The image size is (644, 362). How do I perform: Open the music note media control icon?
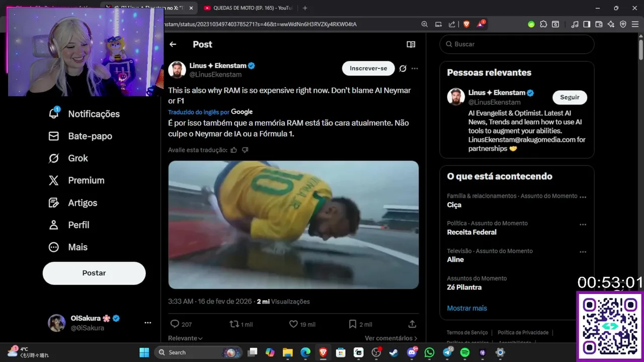coord(575,24)
